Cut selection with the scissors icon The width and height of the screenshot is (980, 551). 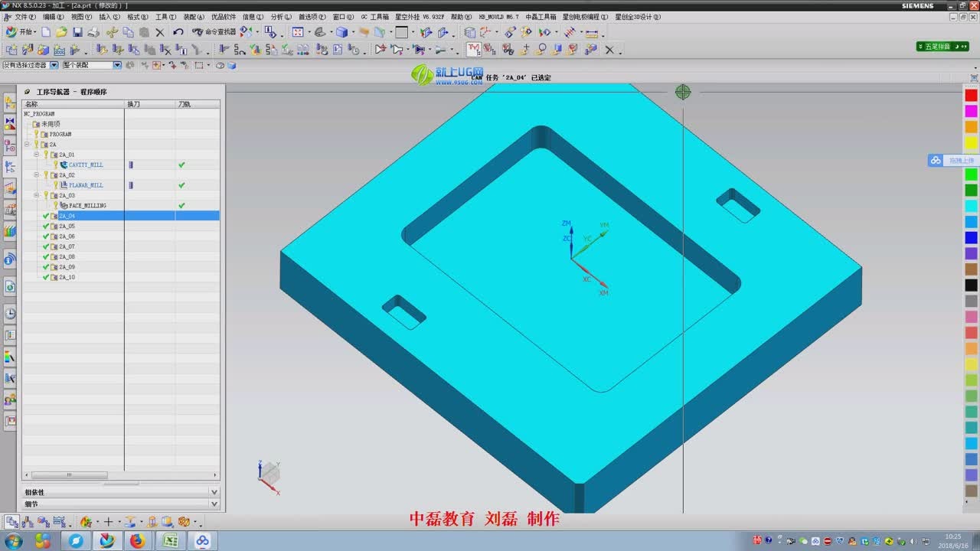click(x=112, y=32)
